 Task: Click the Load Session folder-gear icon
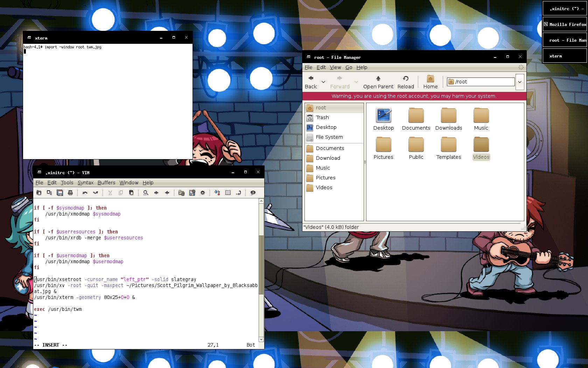click(x=181, y=193)
